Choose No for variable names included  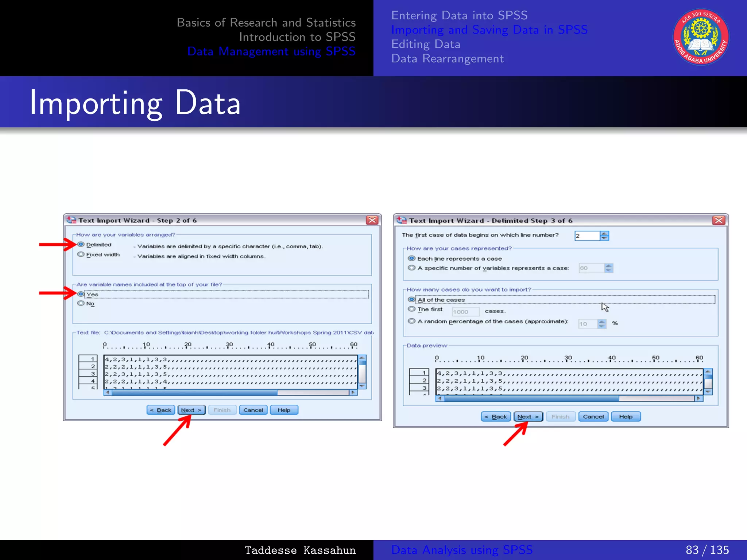click(81, 303)
